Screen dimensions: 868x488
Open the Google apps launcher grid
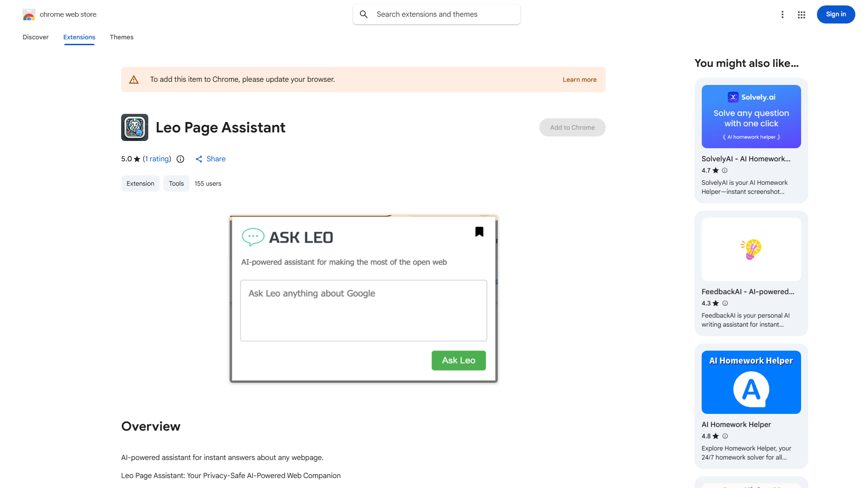(802, 14)
